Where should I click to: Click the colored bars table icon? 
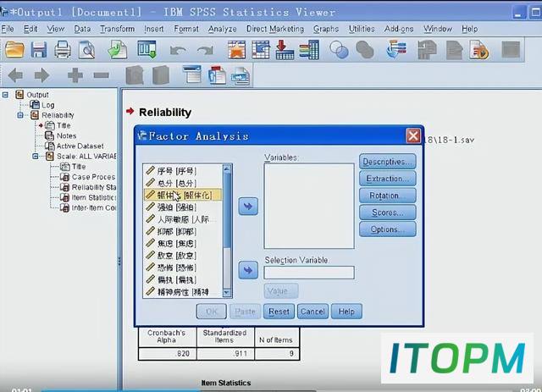(309, 49)
